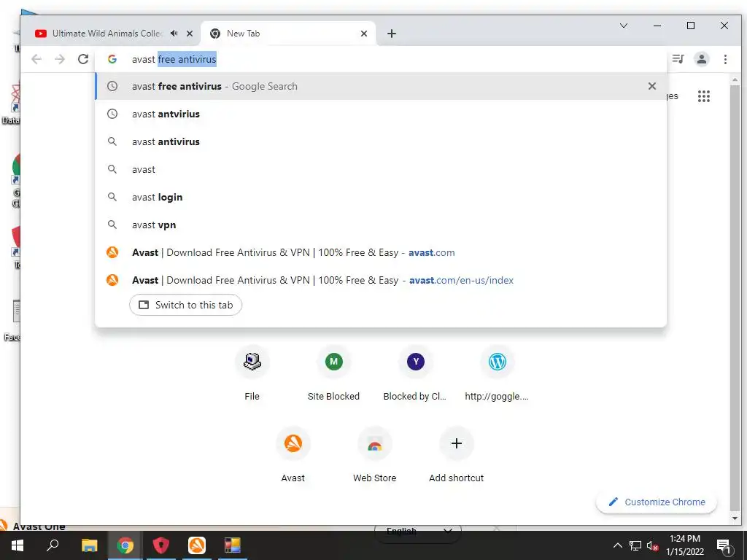Close the New Tab tab
747x560 pixels.
[x=364, y=34]
